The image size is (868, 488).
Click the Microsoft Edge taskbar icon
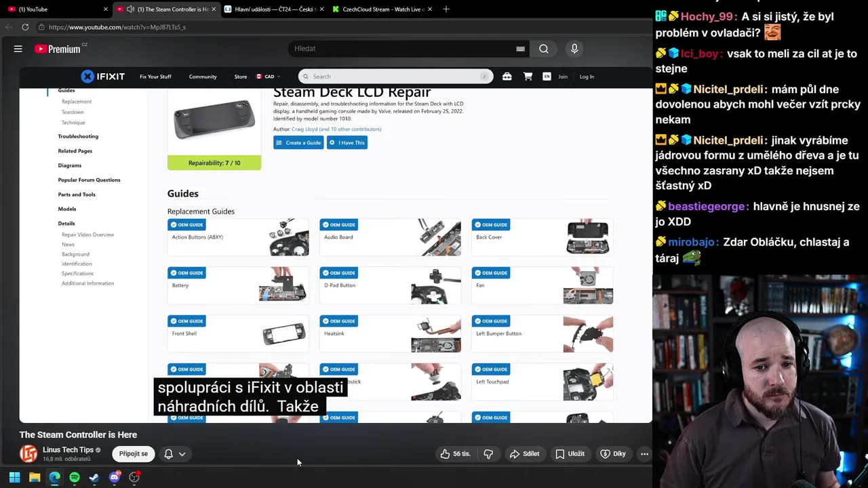tap(54, 477)
